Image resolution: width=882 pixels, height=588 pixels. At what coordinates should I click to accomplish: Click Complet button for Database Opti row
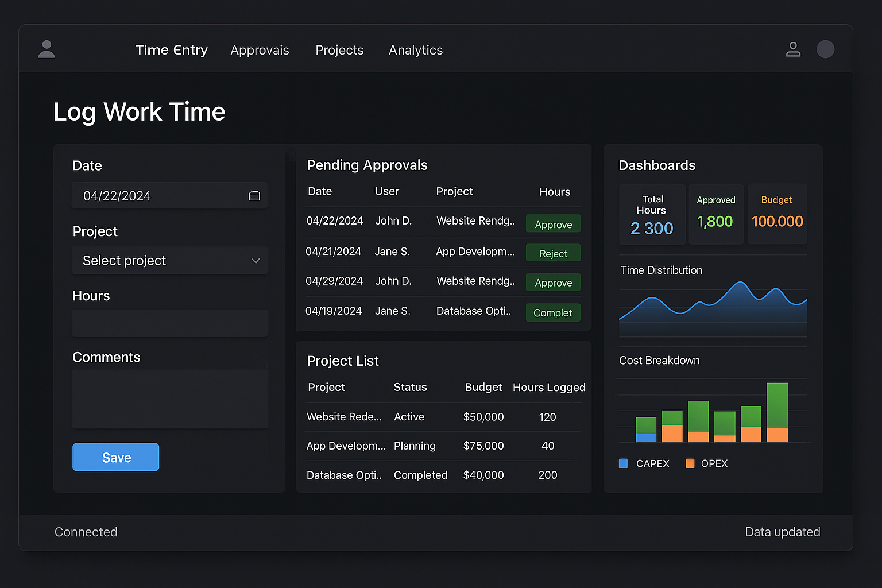[553, 312]
